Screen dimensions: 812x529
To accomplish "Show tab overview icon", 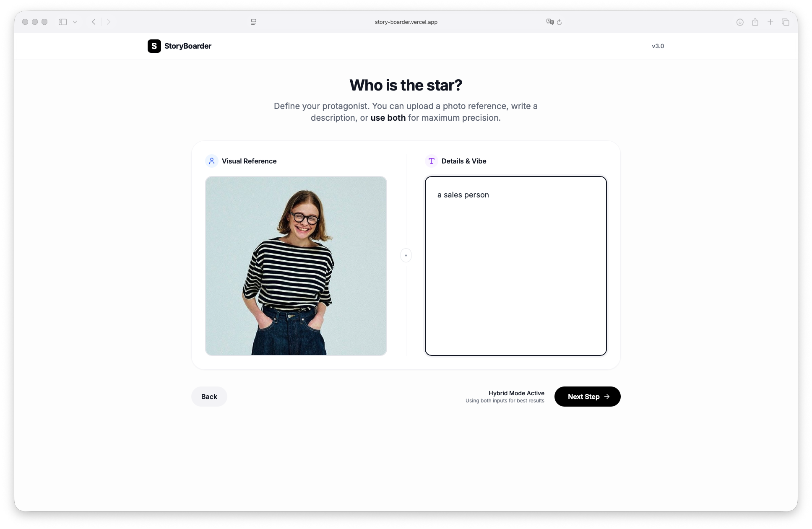I will (786, 22).
